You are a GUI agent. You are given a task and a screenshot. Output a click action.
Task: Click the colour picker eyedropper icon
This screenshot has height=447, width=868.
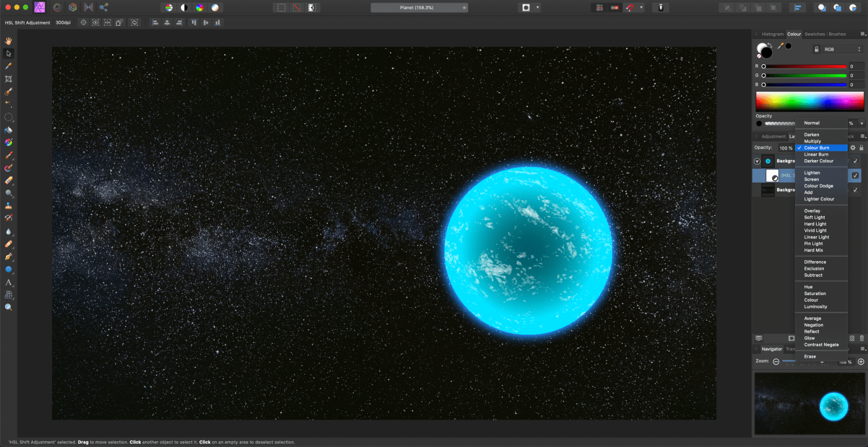780,46
